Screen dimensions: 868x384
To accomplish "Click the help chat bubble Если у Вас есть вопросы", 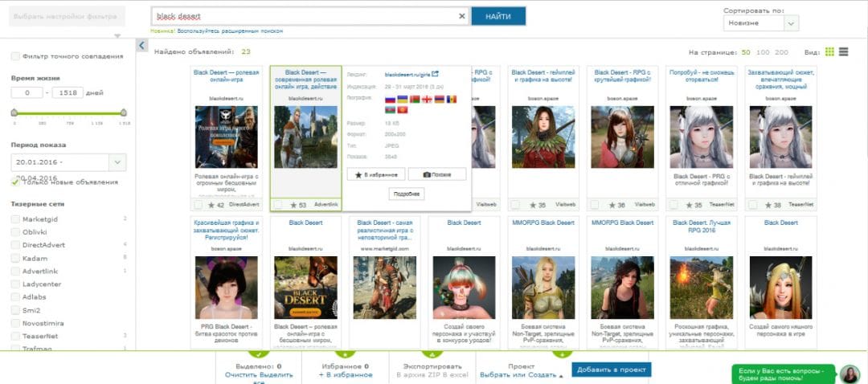I will [784, 374].
